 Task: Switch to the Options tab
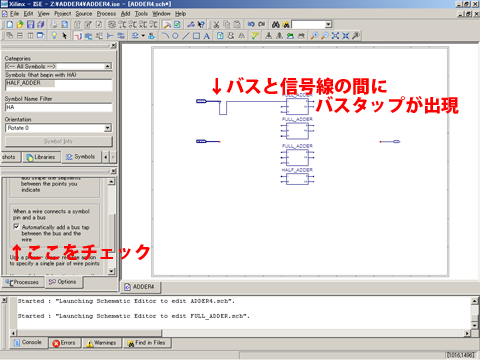pos(63,282)
